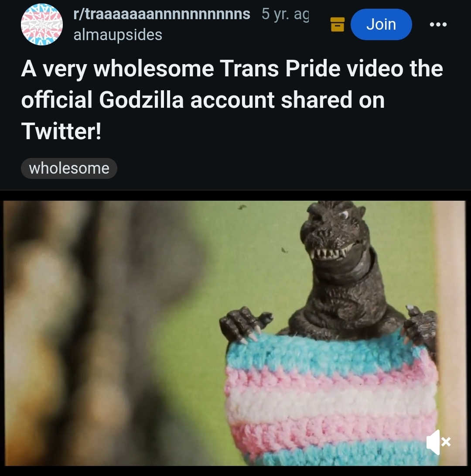Tap Godzilla's head in the video
This screenshot has width=471, height=476.
(335, 232)
